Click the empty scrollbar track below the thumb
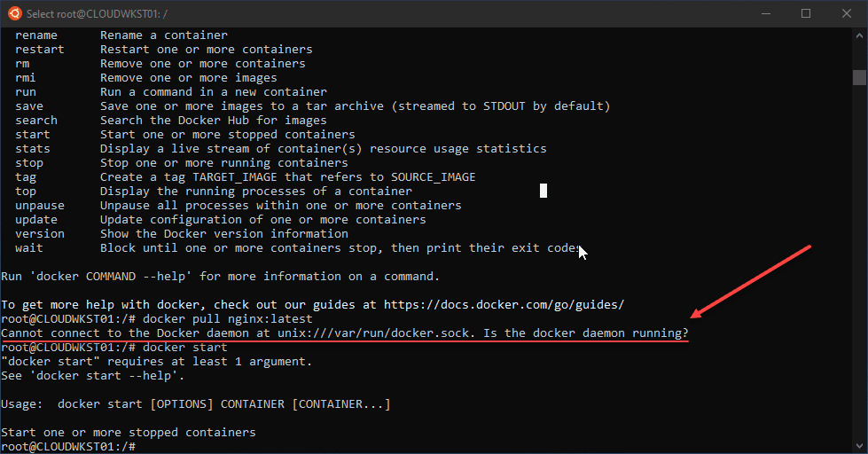Viewport: 868px width, 454px height. (x=858, y=266)
